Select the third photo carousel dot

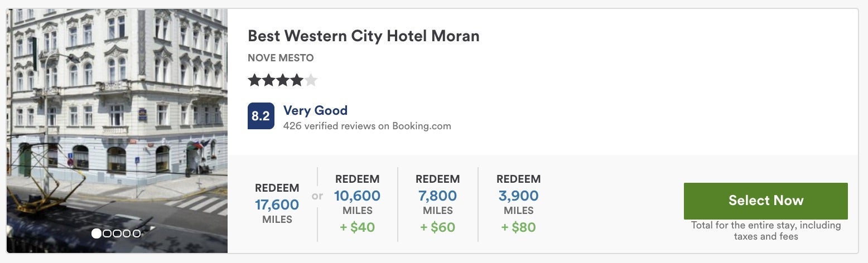point(117,233)
